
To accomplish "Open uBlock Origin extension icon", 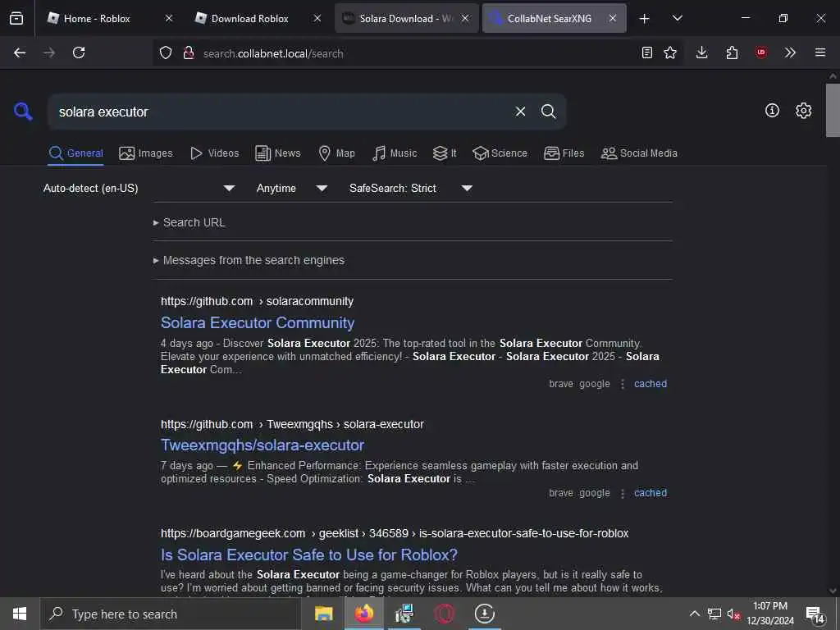I will pyautogui.click(x=760, y=52).
